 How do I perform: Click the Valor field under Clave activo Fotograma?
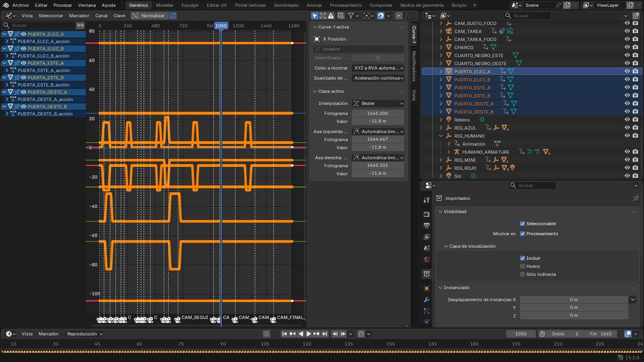point(377,121)
